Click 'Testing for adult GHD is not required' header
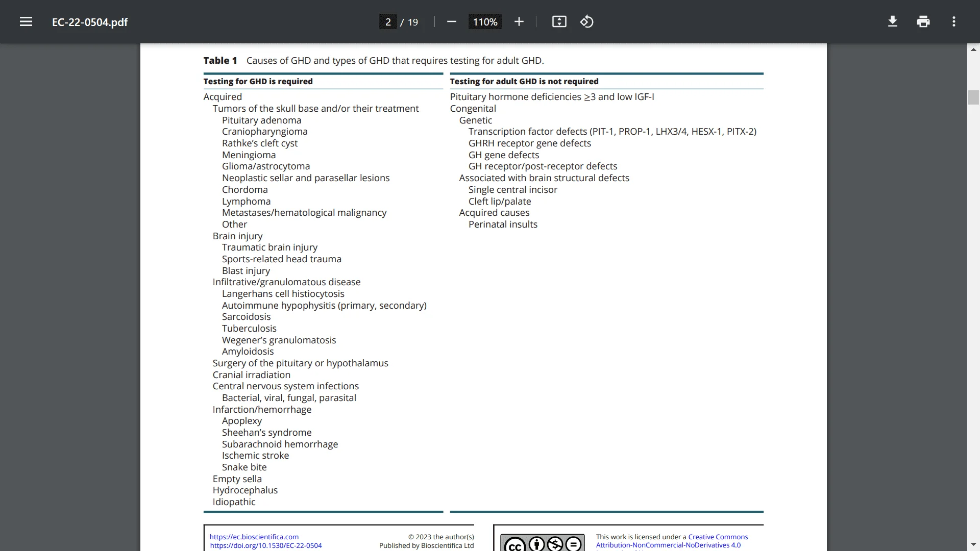 tap(524, 81)
